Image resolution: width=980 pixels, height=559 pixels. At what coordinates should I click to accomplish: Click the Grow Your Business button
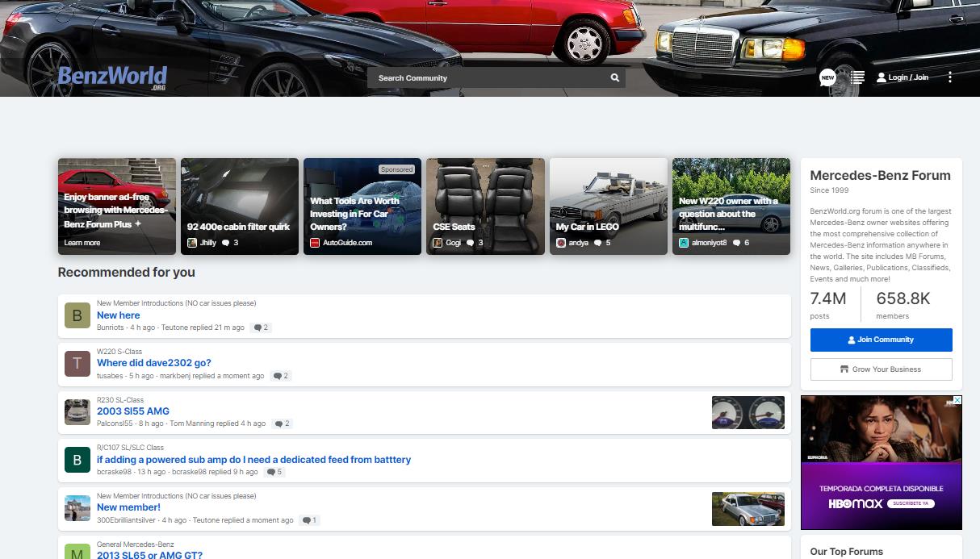point(881,369)
